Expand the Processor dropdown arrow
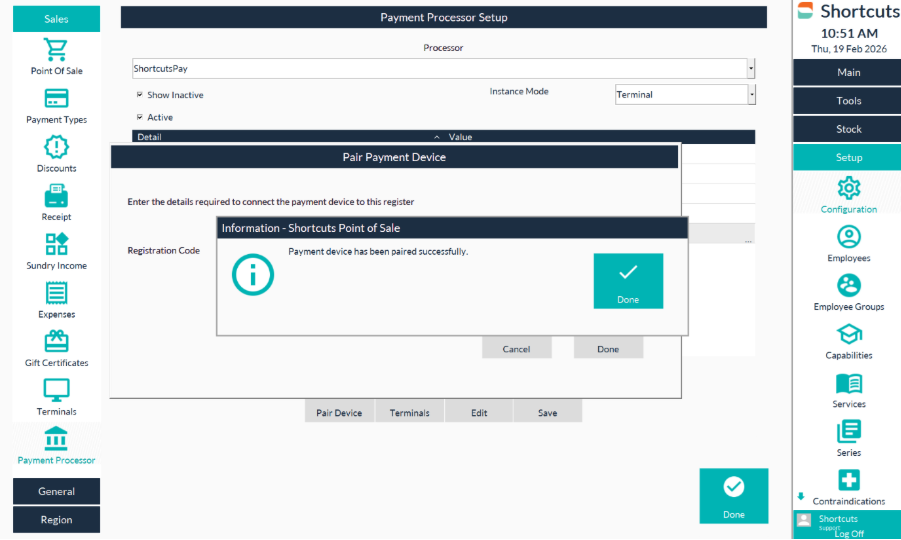Image resolution: width=901 pixels, height=540 pixels. pyautogui.click(x=751, y=69)
